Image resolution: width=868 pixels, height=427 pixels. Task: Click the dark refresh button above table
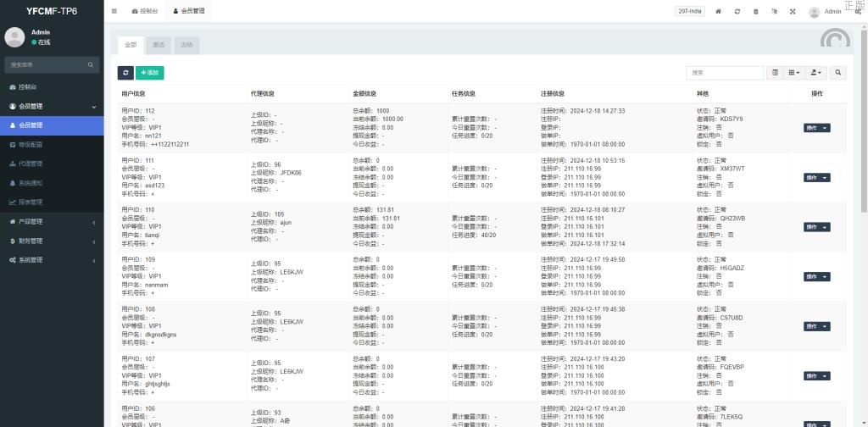pyautogui.click(x=125, y=73)
